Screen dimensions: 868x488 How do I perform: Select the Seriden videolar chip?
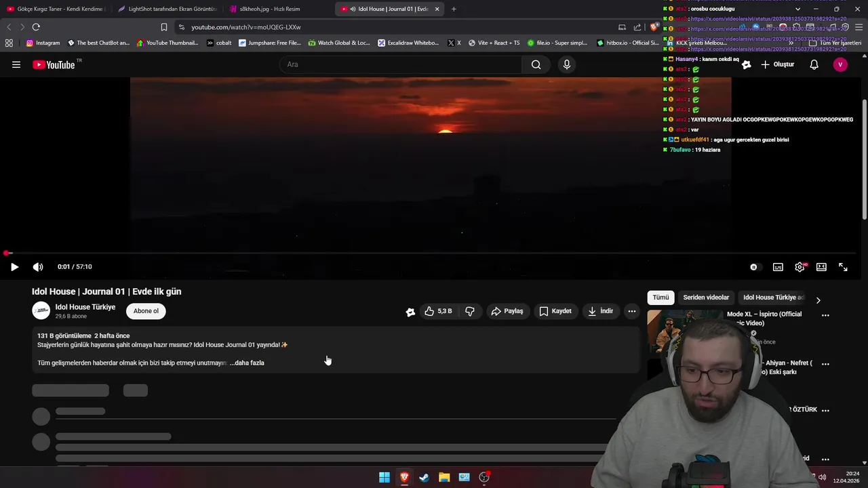(706, 298)
